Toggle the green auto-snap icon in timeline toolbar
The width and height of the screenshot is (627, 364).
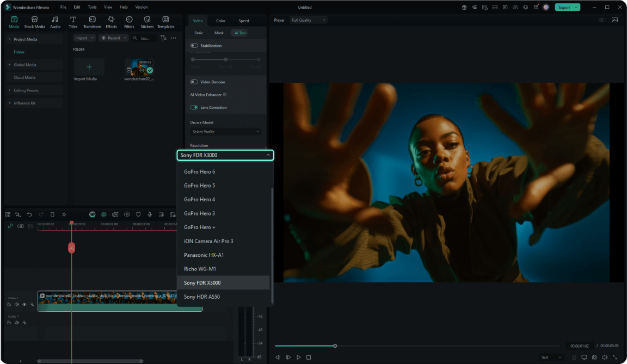(103, 214)
